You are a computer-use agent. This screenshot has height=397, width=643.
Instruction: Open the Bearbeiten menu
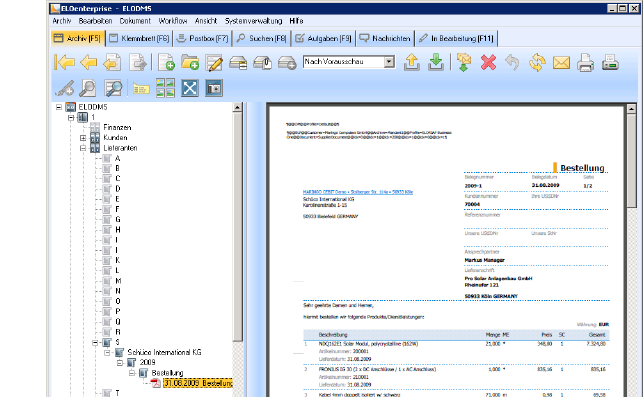(95, 21)
